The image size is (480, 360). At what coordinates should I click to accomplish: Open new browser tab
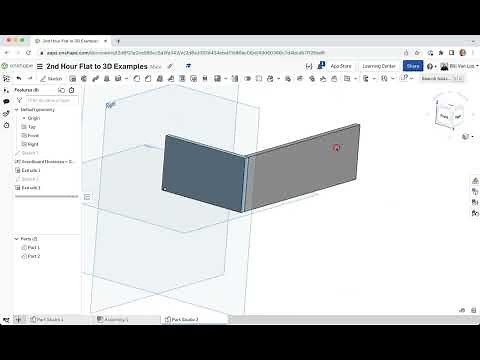(x=117, y=41)
